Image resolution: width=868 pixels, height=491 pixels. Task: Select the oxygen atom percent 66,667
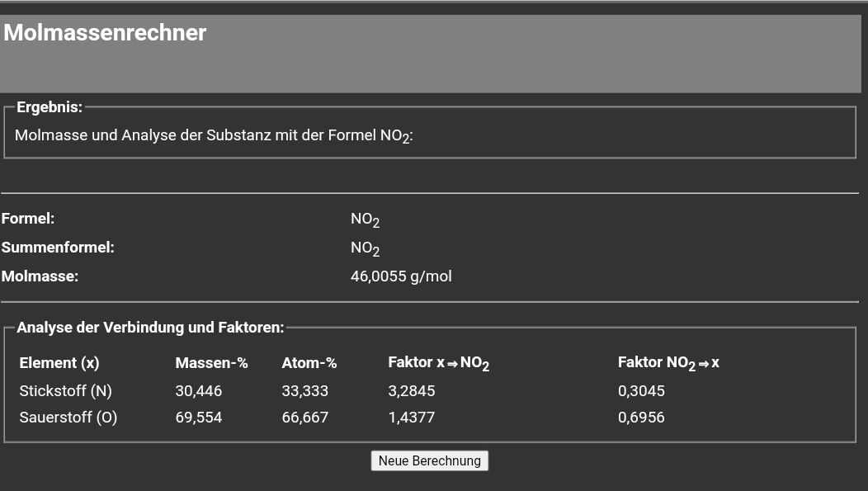point(305,418)
